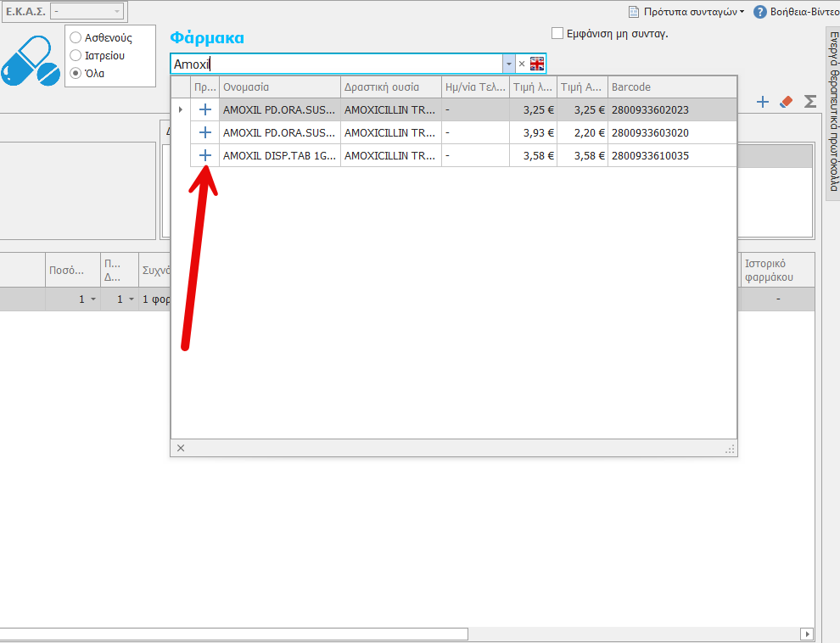Click the sigma sum icon

pyautogui.click(x=810, y=102)
